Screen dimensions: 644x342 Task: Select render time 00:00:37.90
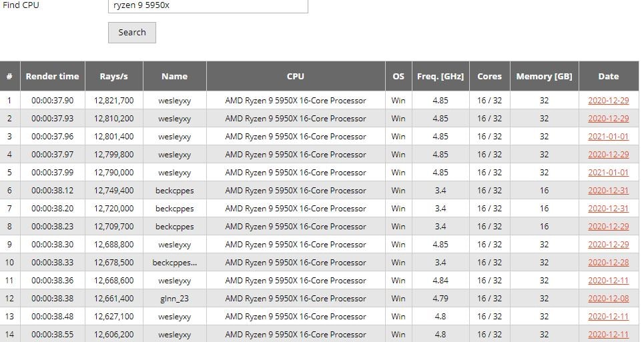52,101
